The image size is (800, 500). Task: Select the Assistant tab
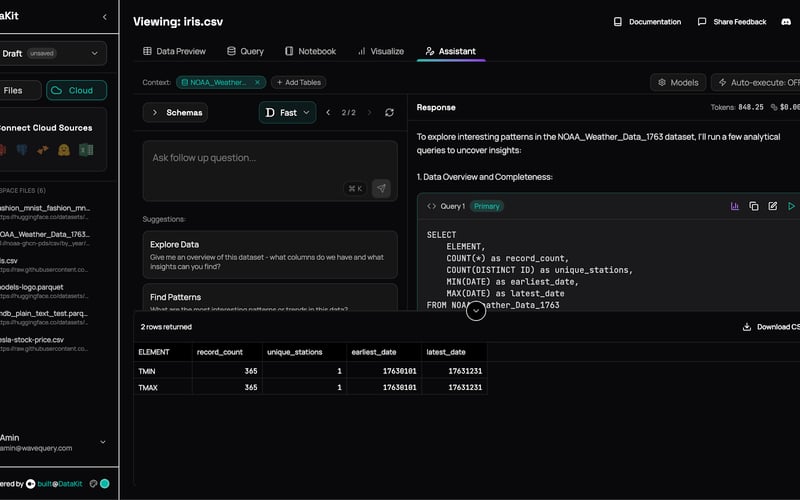451,51
